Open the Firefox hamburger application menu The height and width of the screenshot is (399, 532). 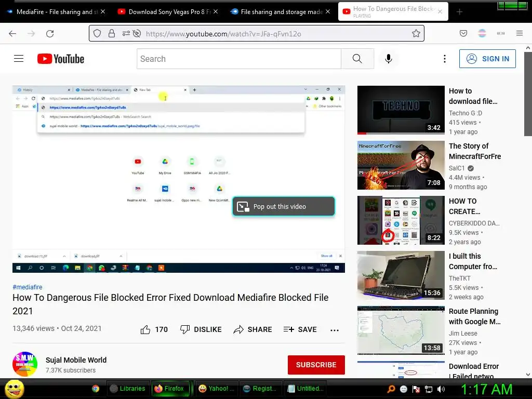(x=520, y=33)
